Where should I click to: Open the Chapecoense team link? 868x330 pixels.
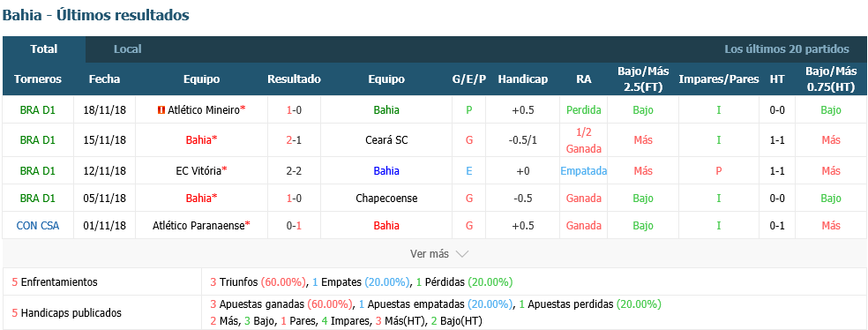tap(386, 199)
